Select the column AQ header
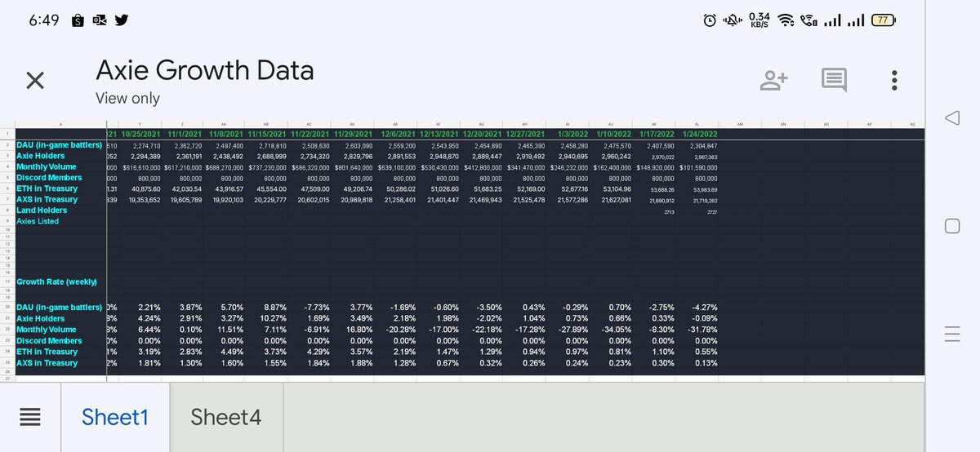The height and width of the screenshot is (452, 980). click(911, 125)
